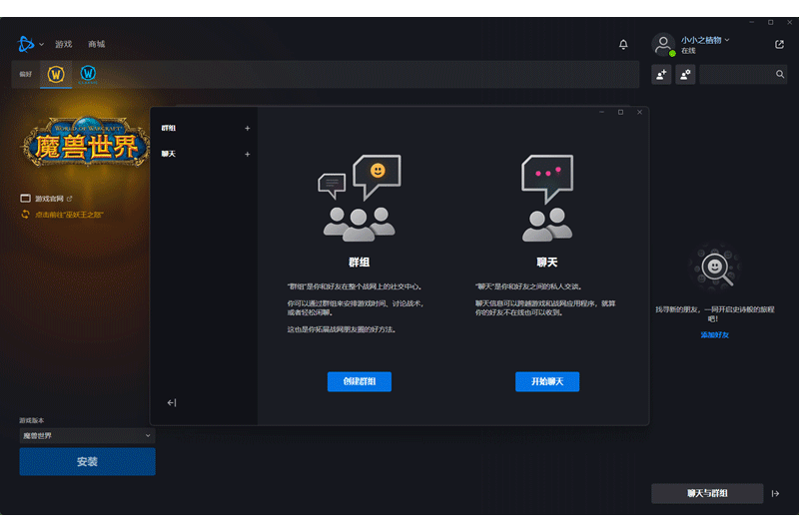Click the 在线 status text
799x532 pixels.
[688, 51]
